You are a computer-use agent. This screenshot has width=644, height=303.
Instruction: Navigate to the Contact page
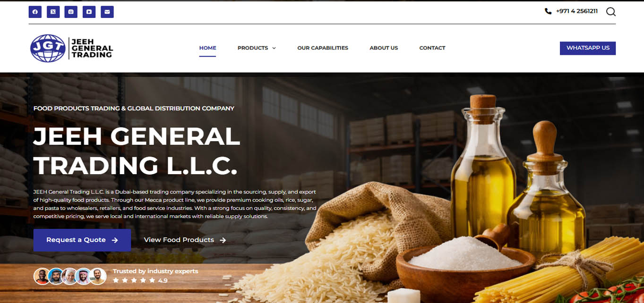(x=432, y=48)
